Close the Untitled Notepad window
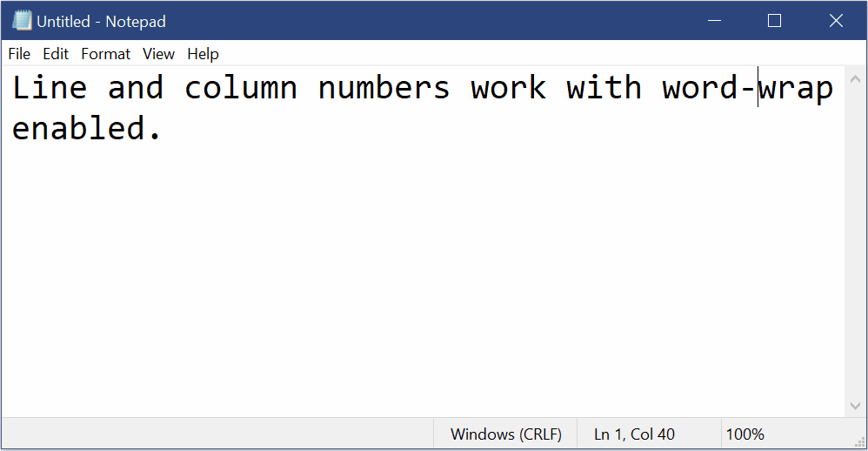The height and width of the screenshot is (451, 868). click(x=836, y=21)
